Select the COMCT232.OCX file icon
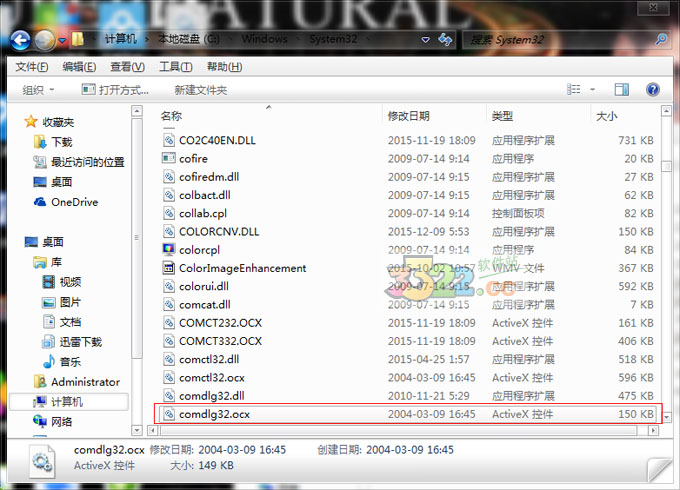The height and width of the screenshot is (490, 680). click(169, 323)
